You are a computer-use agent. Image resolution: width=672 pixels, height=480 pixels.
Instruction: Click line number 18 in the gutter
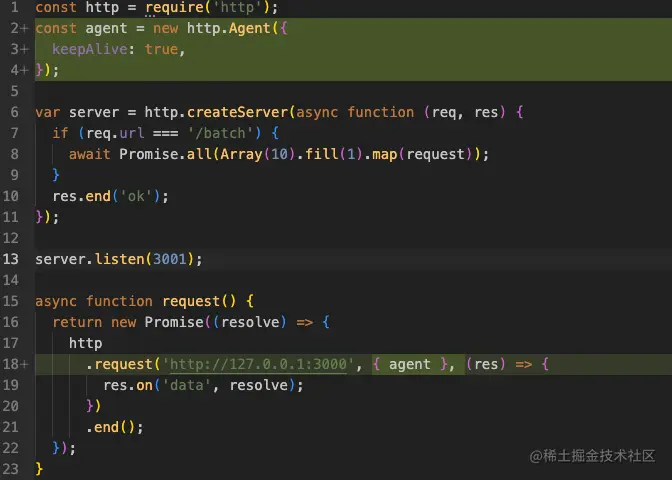coord(11,364)
